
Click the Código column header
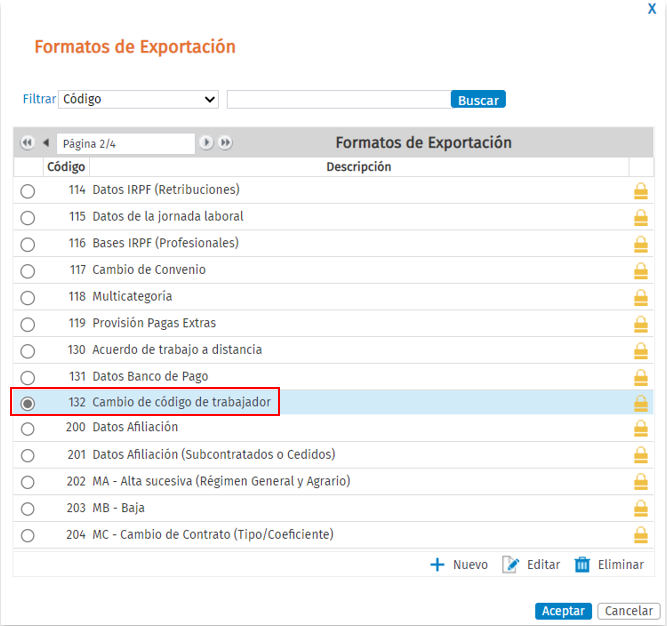point(66,167)
